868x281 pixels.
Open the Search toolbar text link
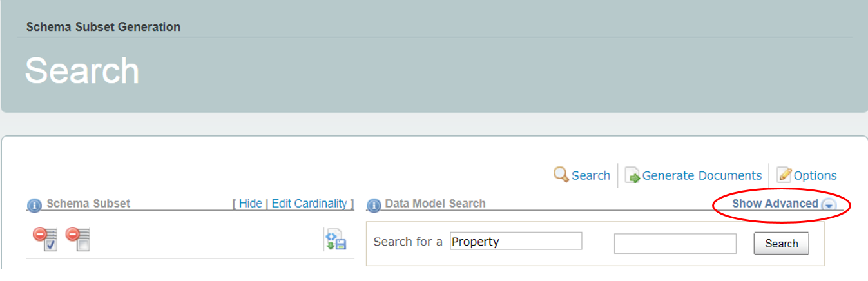(x=591, y=175)
